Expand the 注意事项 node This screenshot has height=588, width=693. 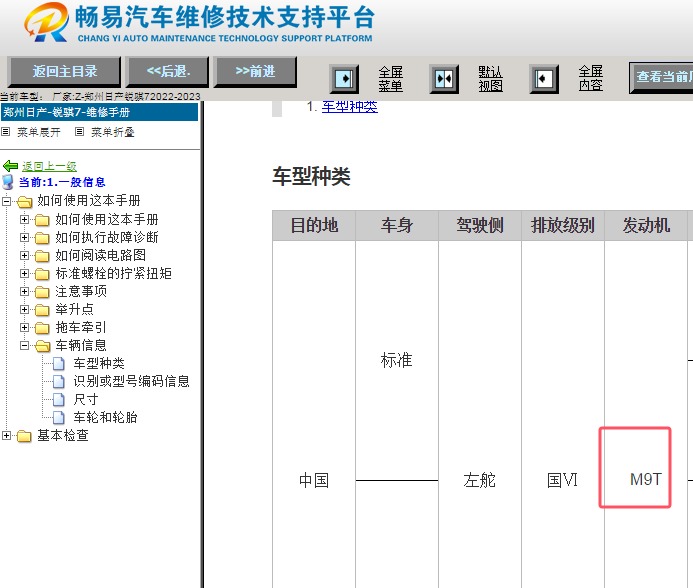(x=25, y=292)
